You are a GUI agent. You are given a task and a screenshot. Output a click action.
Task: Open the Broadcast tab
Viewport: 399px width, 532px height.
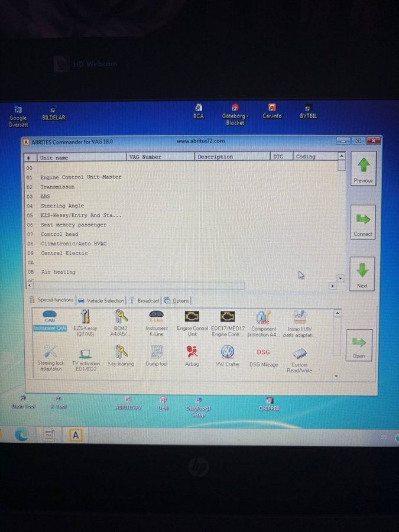point(145,301)
